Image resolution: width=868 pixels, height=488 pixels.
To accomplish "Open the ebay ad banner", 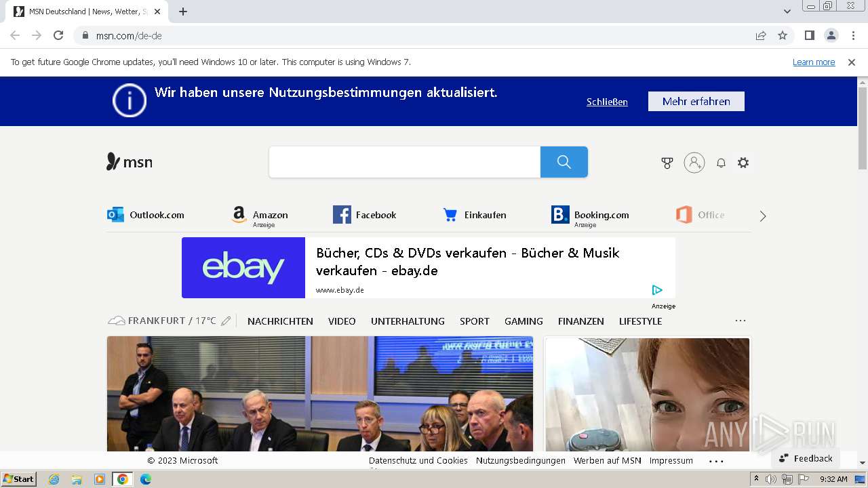I will 429,268.
